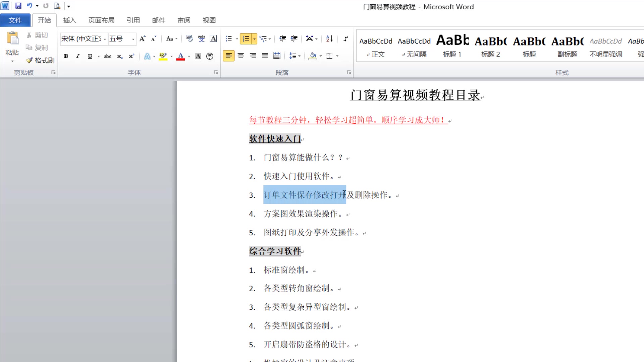Screen dimensions: 644x362
Task: Toggle show/hide paragraph marks
Action: click(x=345, y=39)
